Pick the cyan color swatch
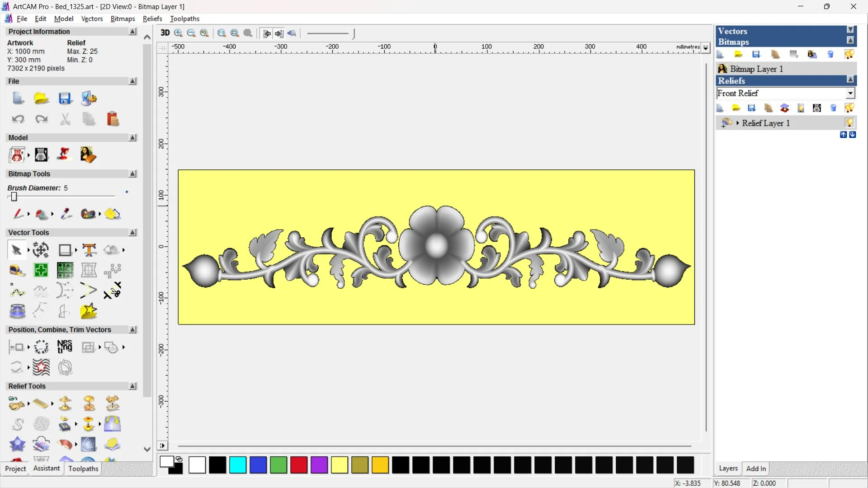 (x=238, y=465)
